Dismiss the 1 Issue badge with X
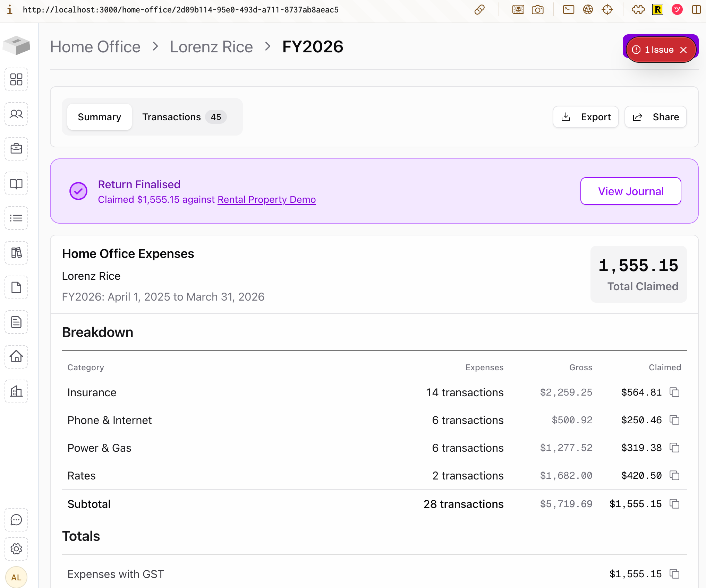 683,50
